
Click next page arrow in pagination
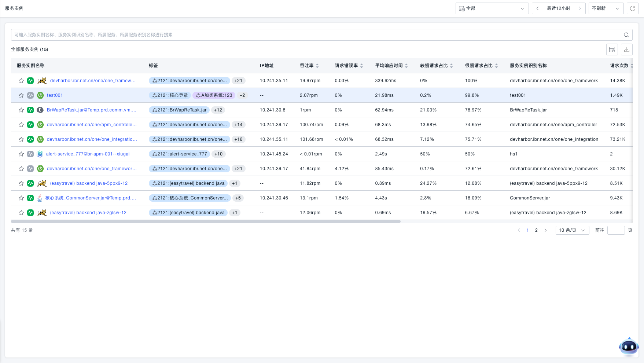click(x=545, y=230)
